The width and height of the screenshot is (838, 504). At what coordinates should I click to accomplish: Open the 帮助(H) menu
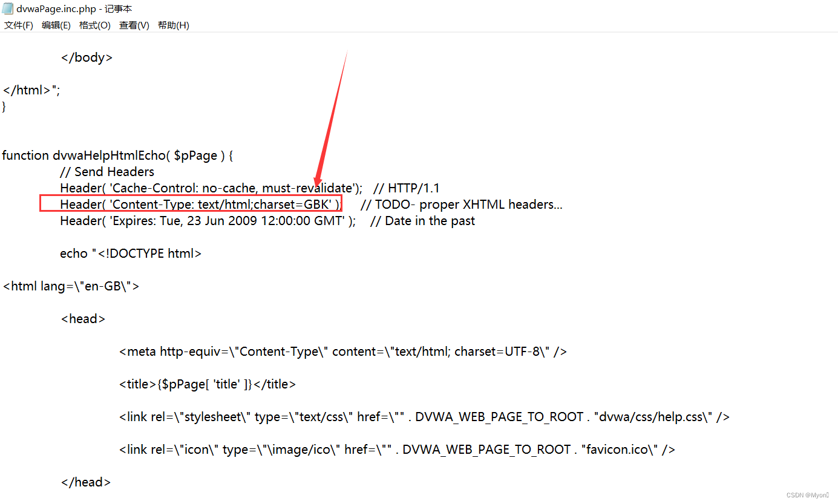pyautogui.click(x=174, y=25)
